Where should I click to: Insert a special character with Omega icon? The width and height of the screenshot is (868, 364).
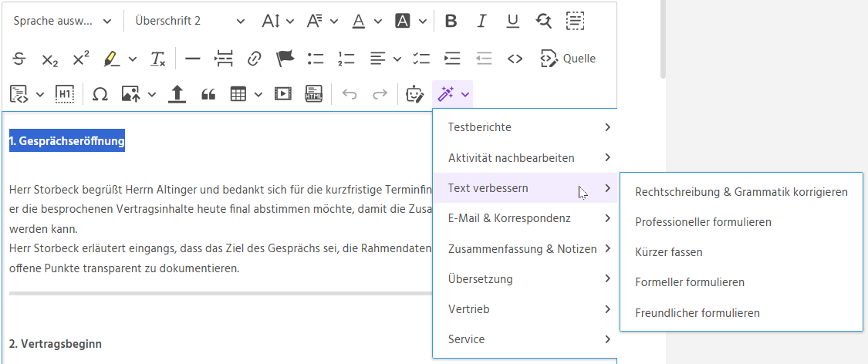100,95
